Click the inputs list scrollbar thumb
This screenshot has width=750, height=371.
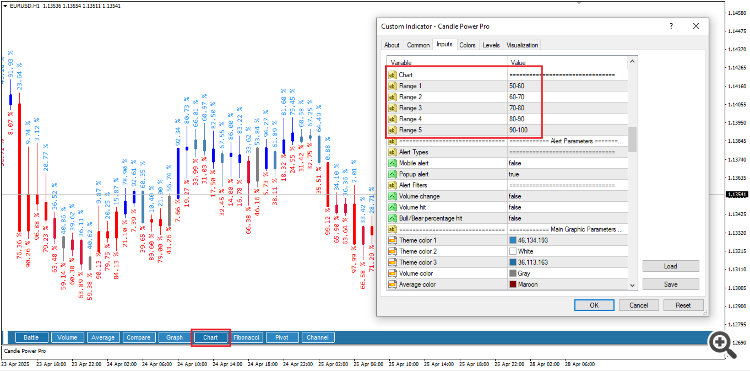(632, 139)
